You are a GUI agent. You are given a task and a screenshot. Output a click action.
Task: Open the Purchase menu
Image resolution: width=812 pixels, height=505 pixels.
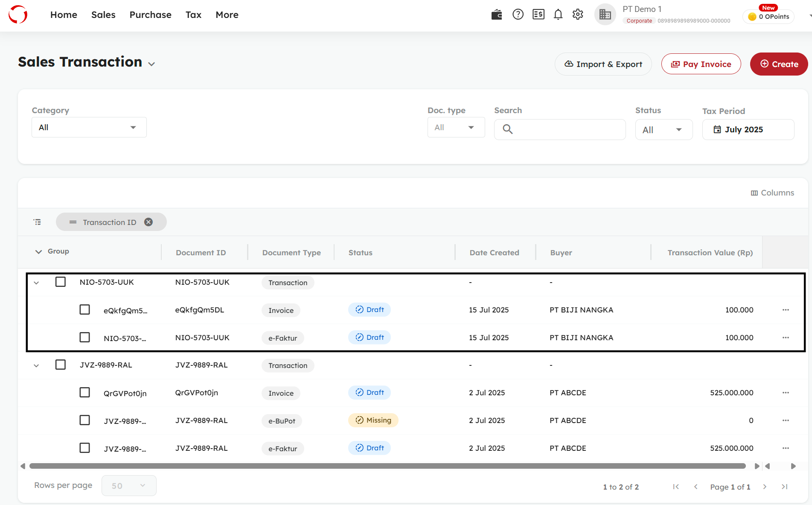pyautogui.click(x=150, y=15)
